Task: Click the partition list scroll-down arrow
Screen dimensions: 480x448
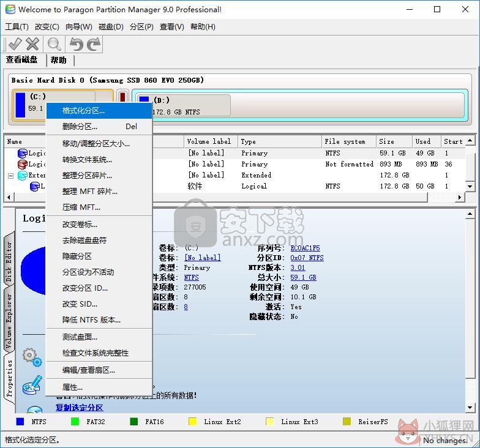Action: click(x=470, y=186)
